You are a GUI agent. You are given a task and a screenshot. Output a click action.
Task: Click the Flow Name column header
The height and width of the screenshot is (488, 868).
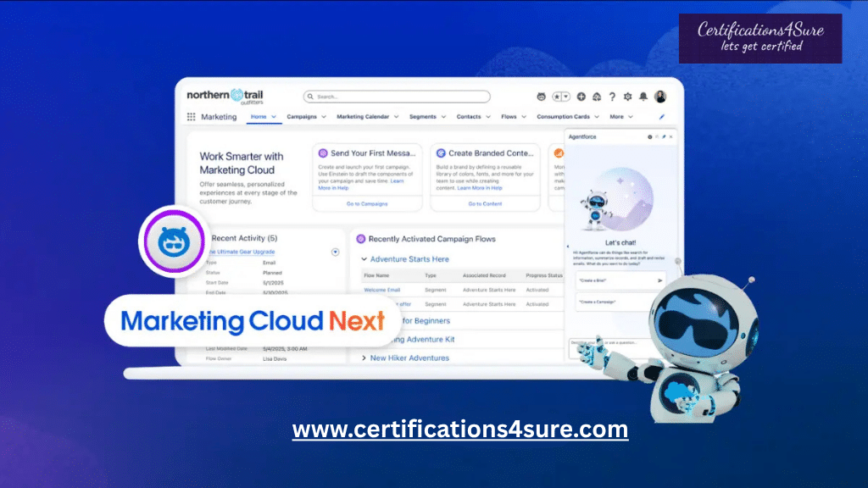(376, 275)
